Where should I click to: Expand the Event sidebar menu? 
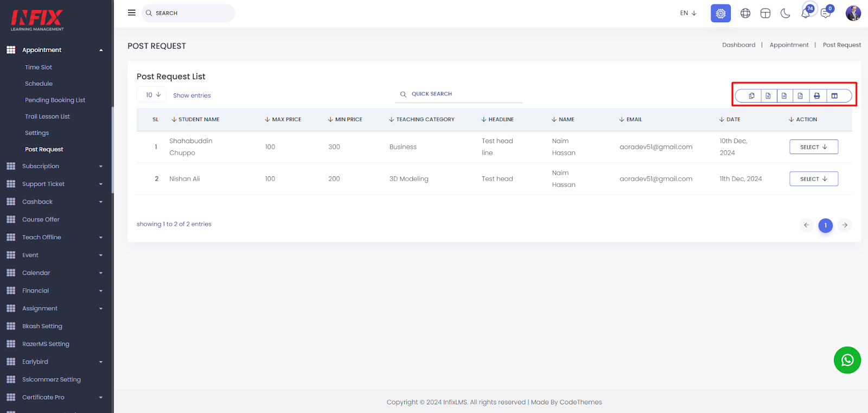[x=55, y=255]
